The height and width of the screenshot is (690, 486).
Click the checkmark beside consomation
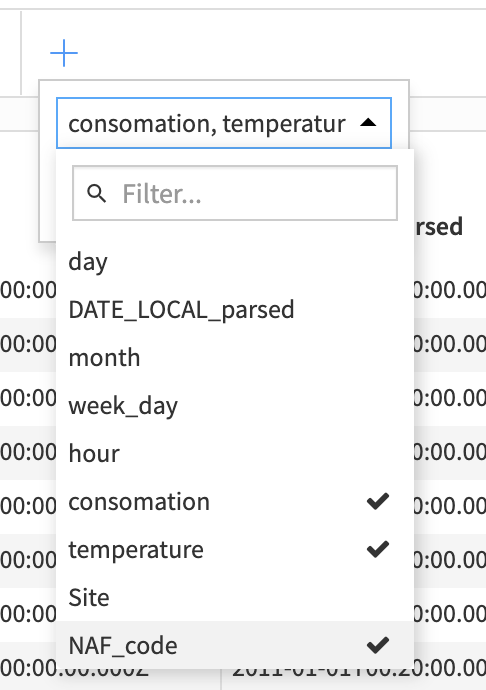[378, 501]
